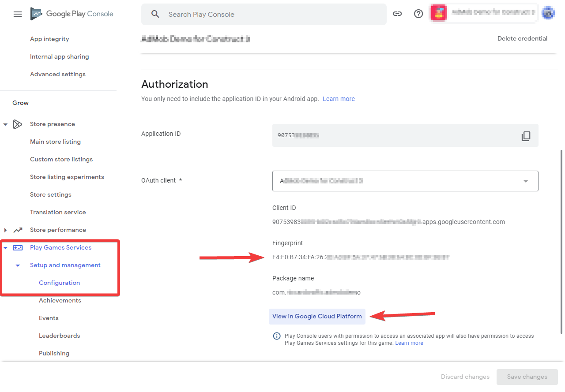Open Store settings page
The image size is (565, 392).
[50, 194]
